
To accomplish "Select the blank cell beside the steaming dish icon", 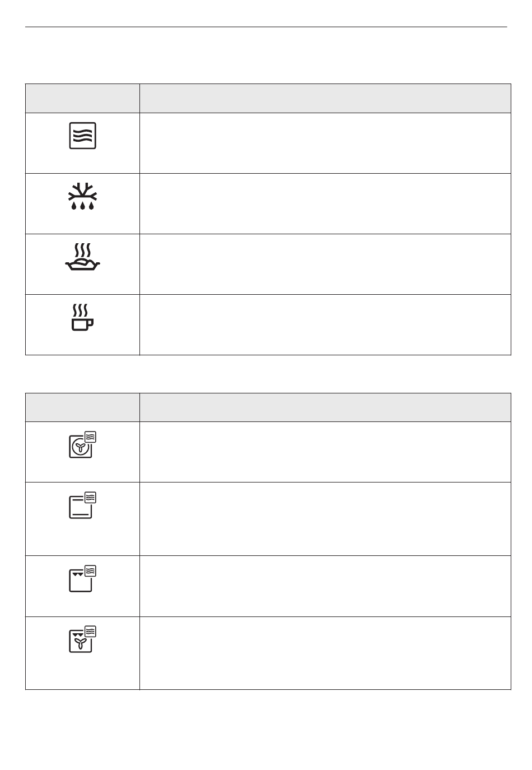I will [325, 264].
